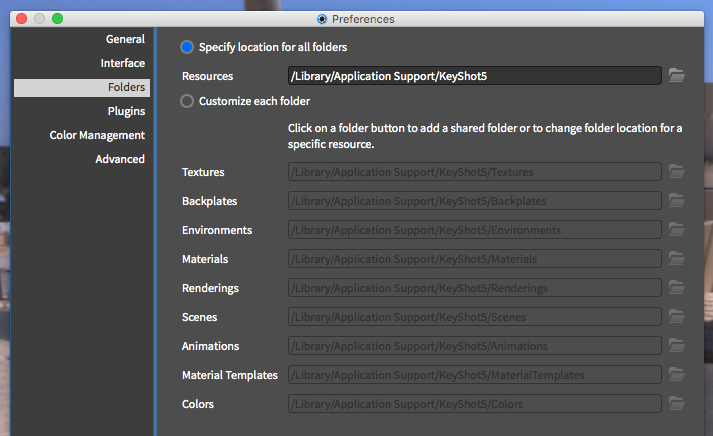
Task: Click the Resources path input field
Action: pos(475,76)
